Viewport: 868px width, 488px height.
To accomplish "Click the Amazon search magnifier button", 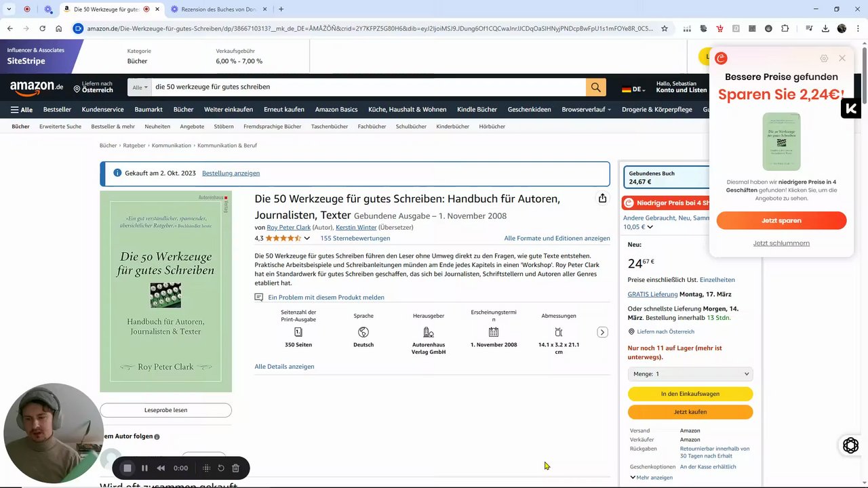I will point(595,87).
